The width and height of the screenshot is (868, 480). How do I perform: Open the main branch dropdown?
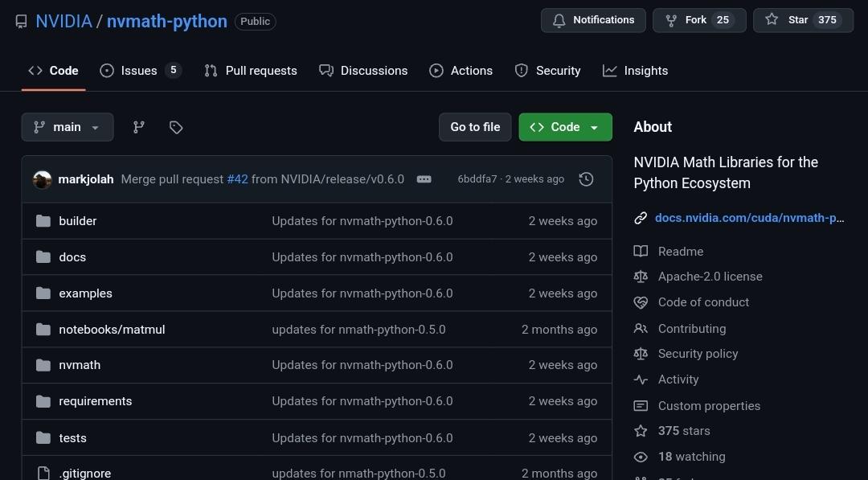tap(68, 127)
